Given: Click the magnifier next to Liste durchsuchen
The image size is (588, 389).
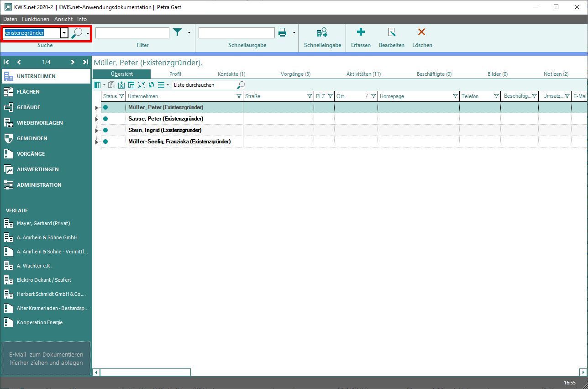Looking at the screenshot, I should [x=241, y=85].
